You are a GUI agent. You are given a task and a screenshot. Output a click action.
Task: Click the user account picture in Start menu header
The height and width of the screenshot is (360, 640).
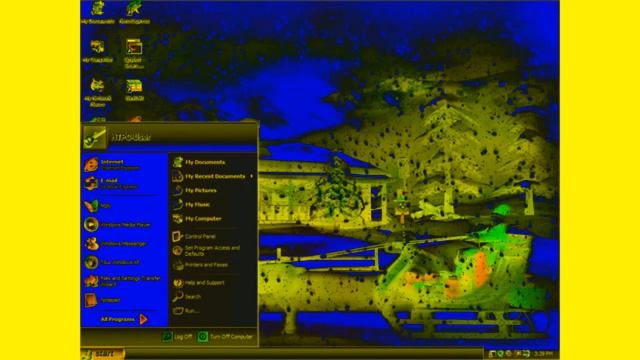click(x=95, y=137)
